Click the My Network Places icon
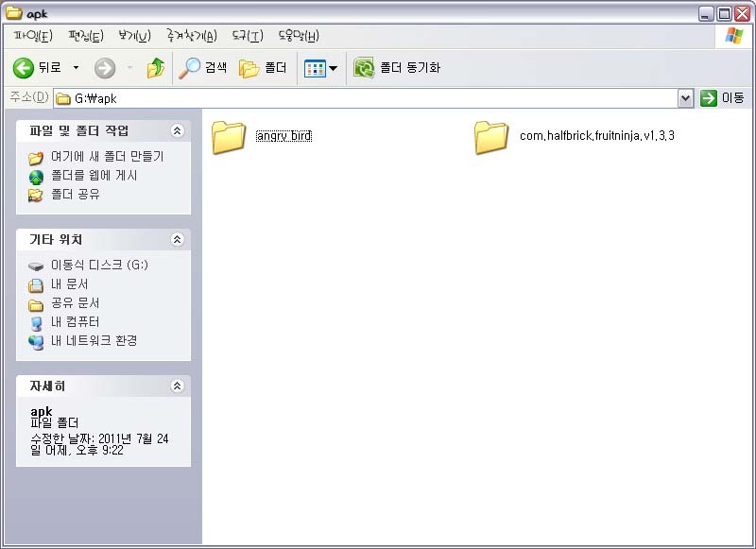This screenshot has width=756, height=549. (36, 342)
